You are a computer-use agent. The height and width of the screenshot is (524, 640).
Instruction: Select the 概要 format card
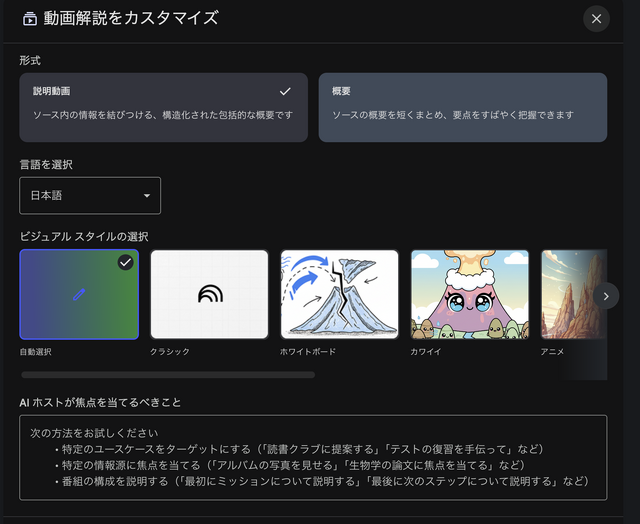462,107
